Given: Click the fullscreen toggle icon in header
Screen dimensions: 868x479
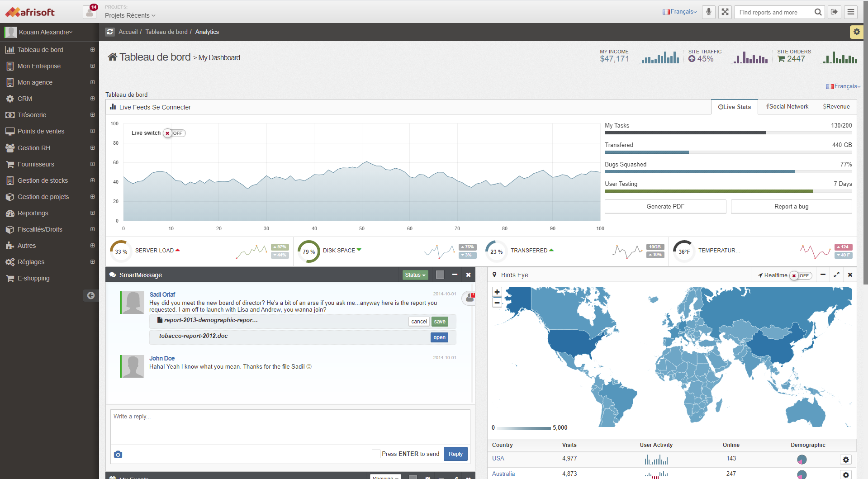Looking at the screenshot, I should click(725, 12).
